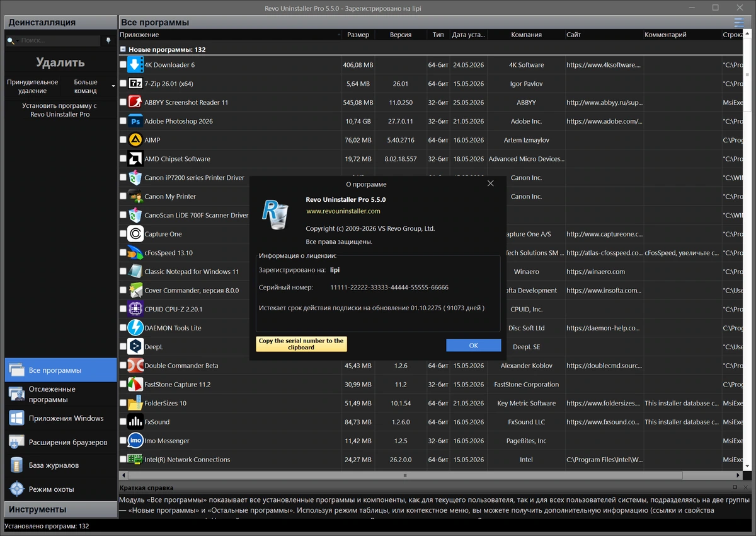Click 'Принудительное удаление' button
The image size is (756, 536).
pos(33,86)
